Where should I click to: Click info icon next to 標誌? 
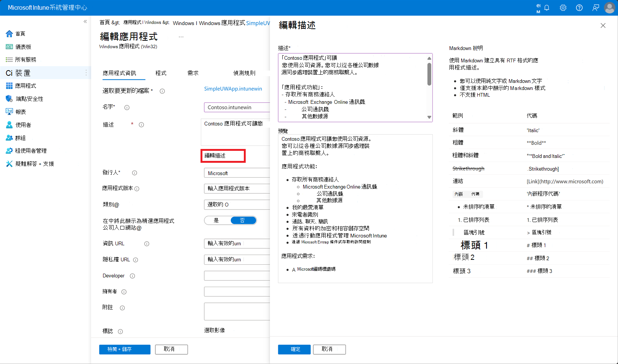[120, 332]
